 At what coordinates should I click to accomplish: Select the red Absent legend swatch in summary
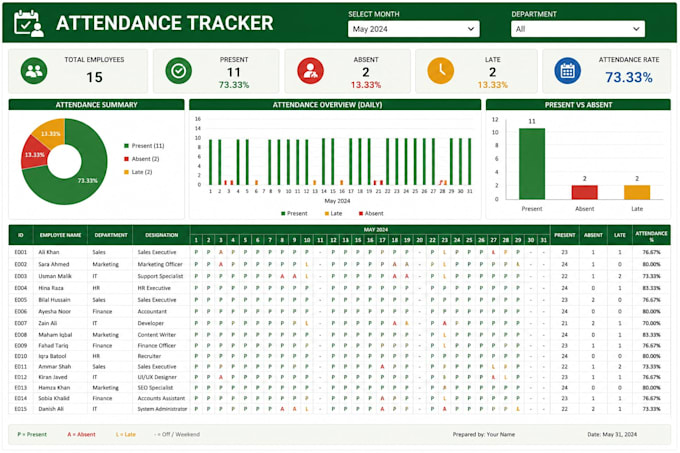point(127,159)
